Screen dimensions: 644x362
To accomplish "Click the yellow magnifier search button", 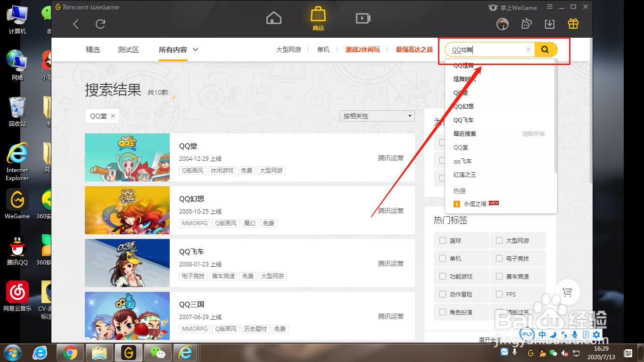I will pyautogui.click(x=545, y=49).
